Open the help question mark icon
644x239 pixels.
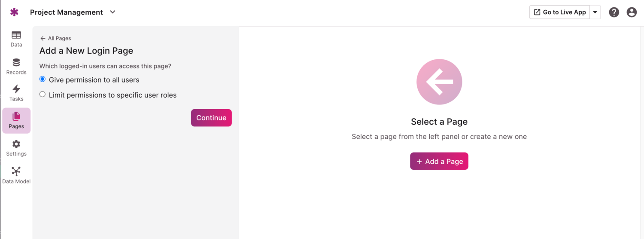tap(614, 12)
